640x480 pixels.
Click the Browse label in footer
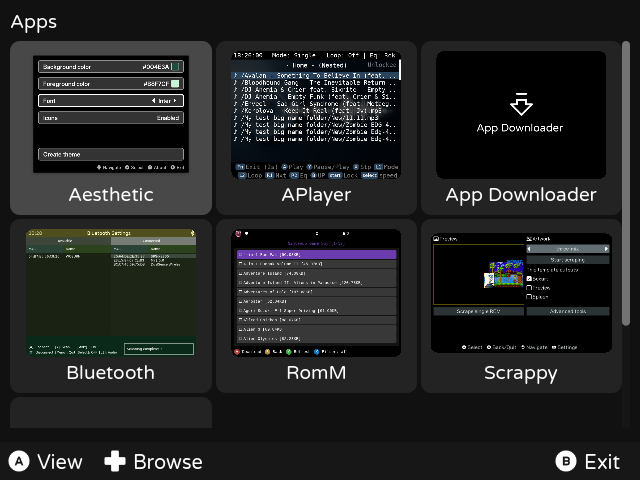(x=168, y=462)
